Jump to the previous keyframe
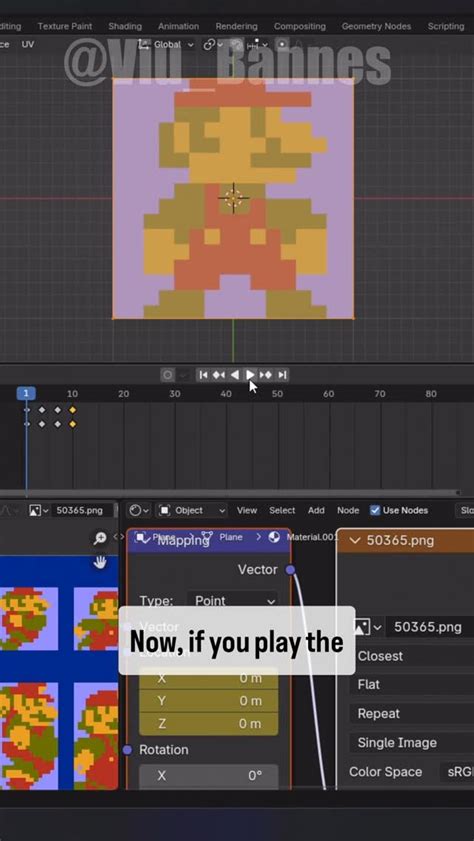Image resolution: width=474 pixels, height=841 pixels. pos(219,375)
